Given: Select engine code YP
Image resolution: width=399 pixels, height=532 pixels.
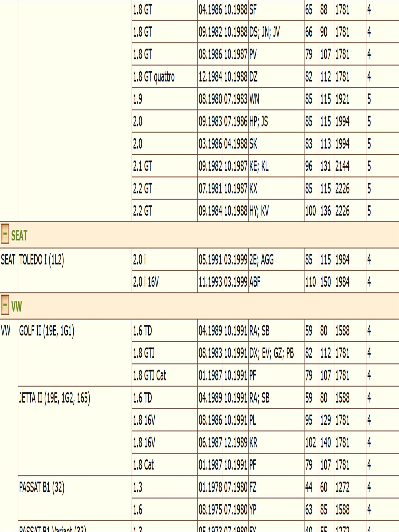Looking at the screenshot, I should click(x=276, y=509).
